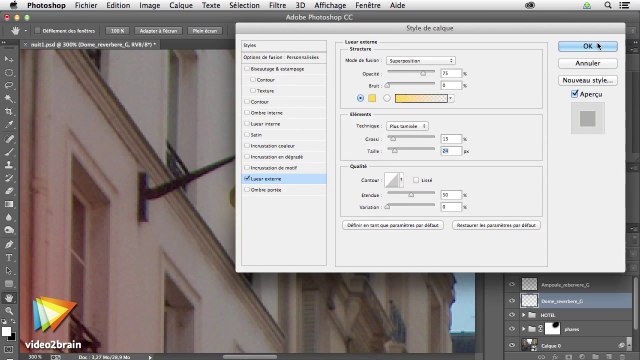This screenshot has width=640, height=360.
Task: Open the Mode de fusion dropdown
Action: [x=421, y=60]
